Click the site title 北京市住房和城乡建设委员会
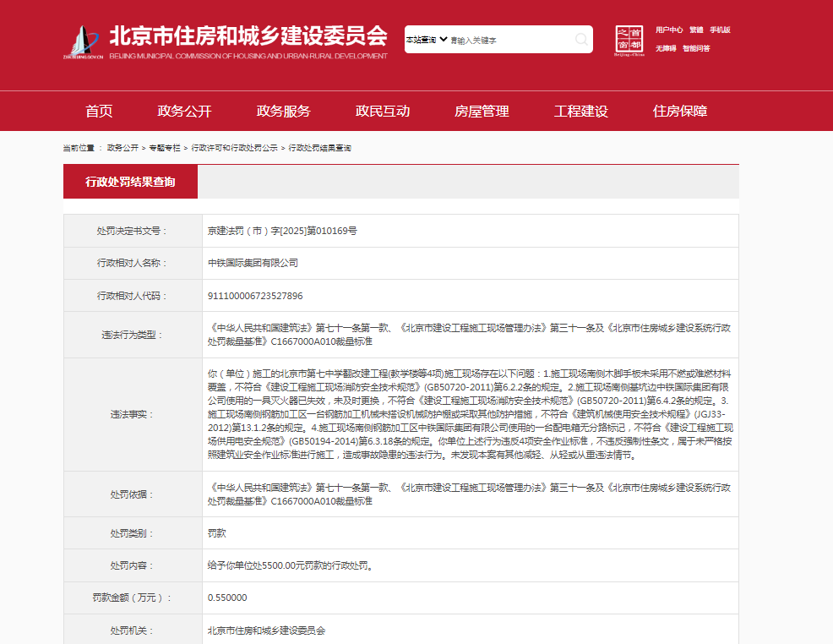Screen dimensions: 833x644 248,36
